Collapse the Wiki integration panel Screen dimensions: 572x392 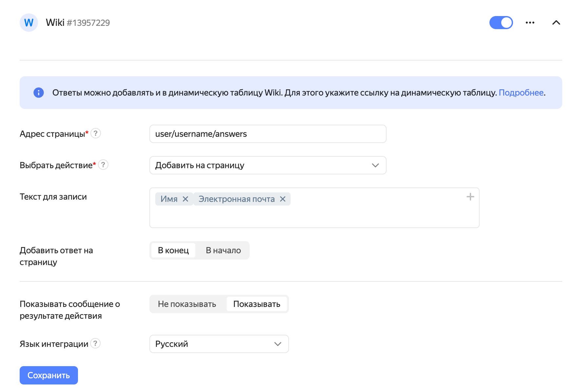click(556, 23)
